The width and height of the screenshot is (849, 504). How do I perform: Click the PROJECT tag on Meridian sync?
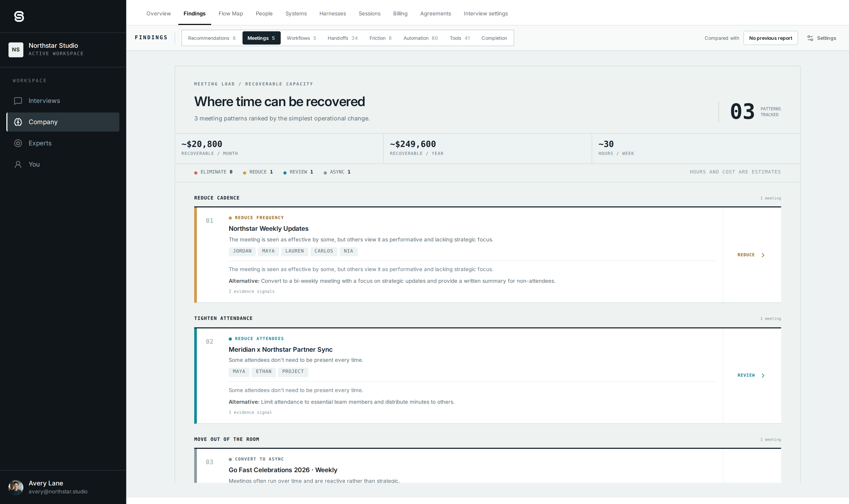pyautogui.click(x=293, y=372)
